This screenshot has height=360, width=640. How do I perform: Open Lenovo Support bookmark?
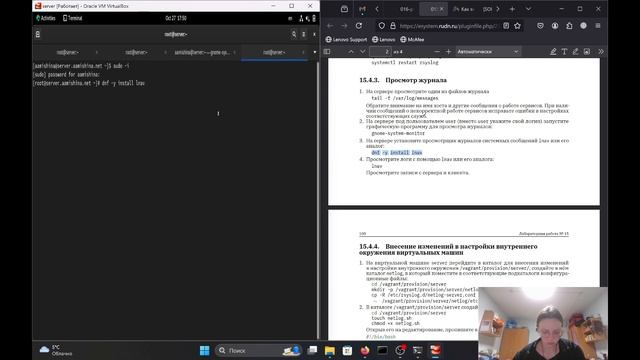(x=346, y=40)
